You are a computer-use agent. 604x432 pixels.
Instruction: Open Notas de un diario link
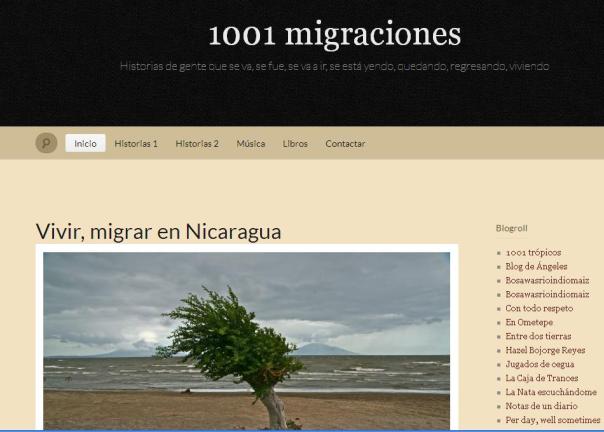542,406
